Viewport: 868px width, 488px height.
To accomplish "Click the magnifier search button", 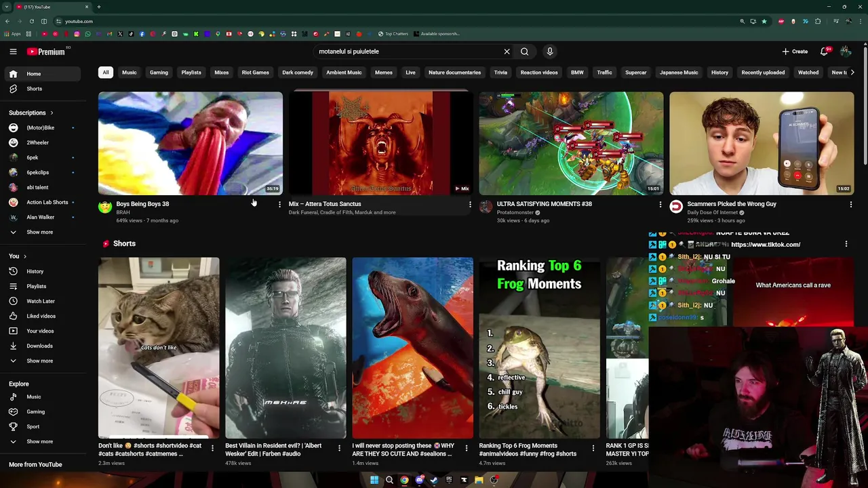I will pyautogui.click(x=524, y=52).
